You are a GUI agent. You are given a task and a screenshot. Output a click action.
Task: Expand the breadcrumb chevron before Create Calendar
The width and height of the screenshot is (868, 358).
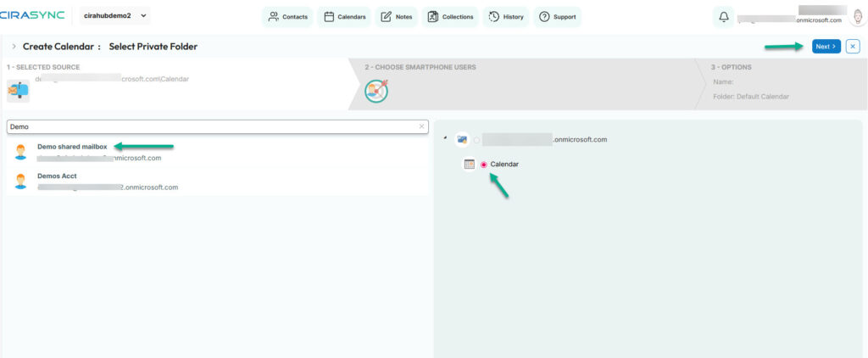coord(14,47)
